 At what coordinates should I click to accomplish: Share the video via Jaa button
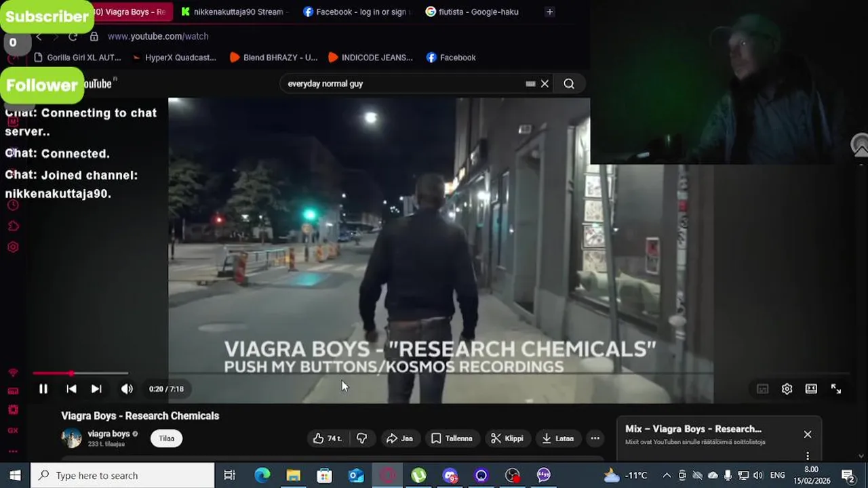click(x=399, y=439)
